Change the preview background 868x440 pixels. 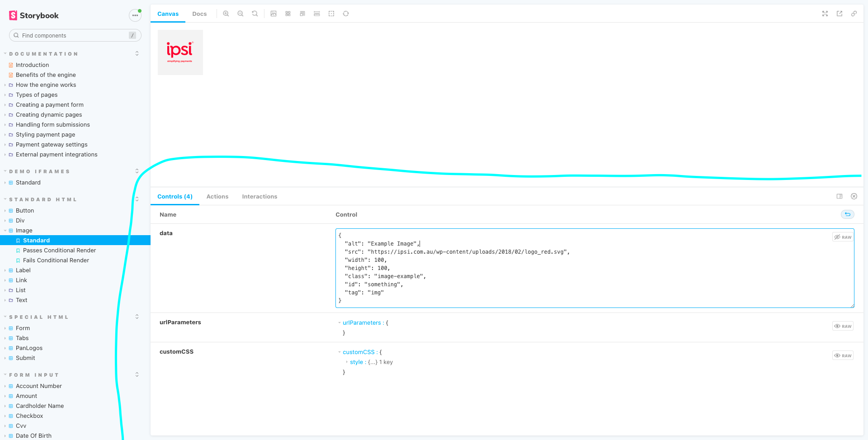point(274,14)
